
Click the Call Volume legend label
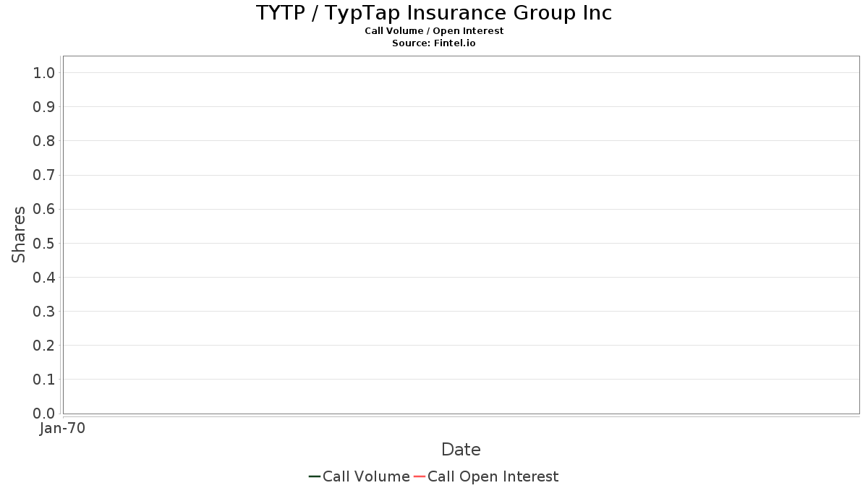366,476
